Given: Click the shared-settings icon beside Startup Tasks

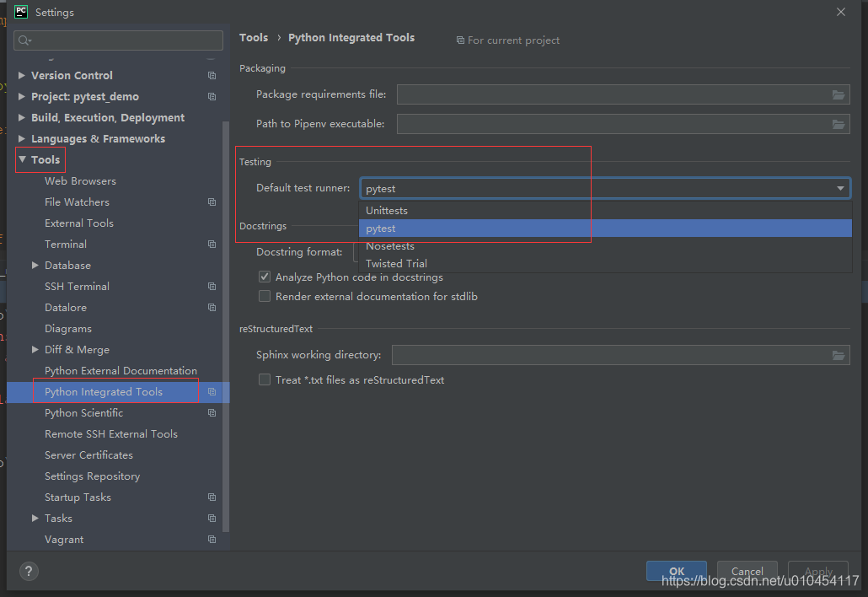Looking at the screenshot, I should (x=211, y=497).
